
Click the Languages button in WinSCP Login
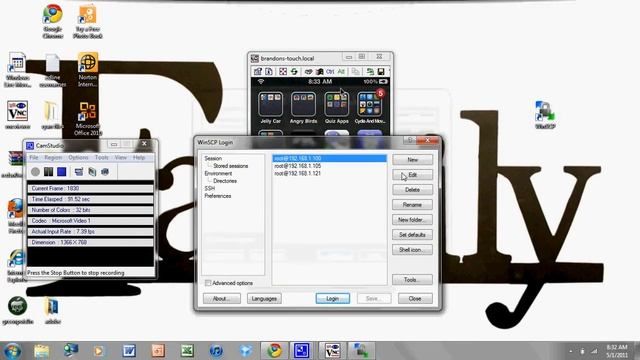[x=264, y=299]
